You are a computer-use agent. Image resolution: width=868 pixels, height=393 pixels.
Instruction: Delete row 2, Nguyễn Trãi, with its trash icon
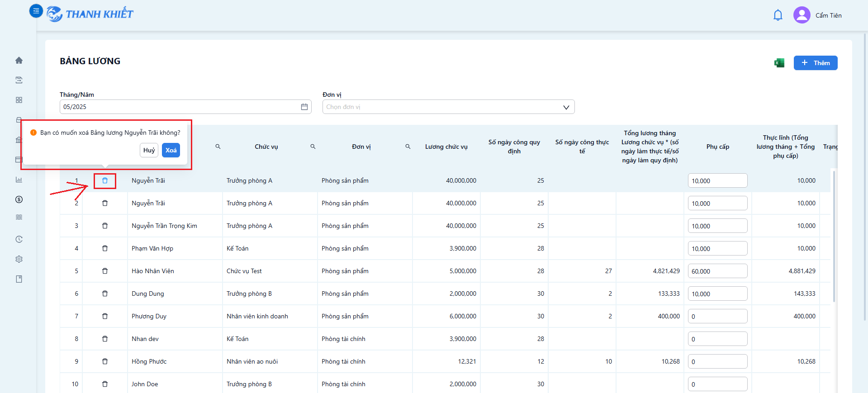(105, 203)
